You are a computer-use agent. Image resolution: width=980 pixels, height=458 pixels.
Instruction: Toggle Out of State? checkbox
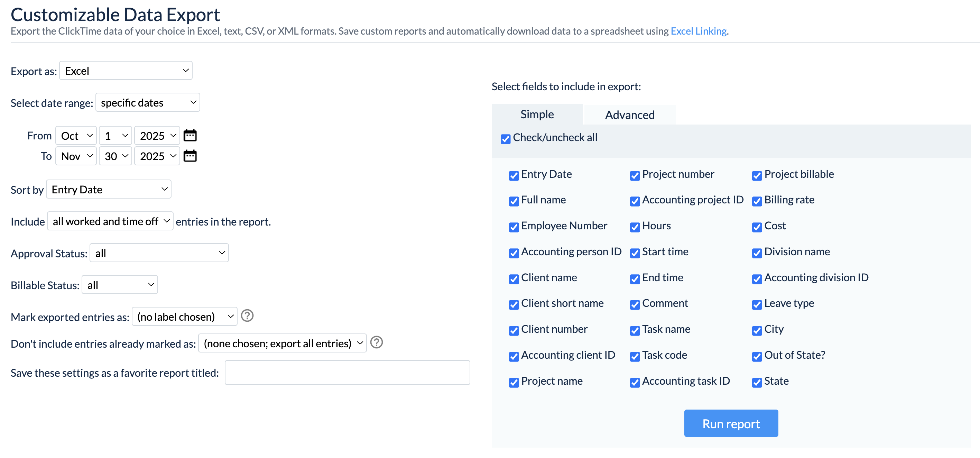(757, 356)
